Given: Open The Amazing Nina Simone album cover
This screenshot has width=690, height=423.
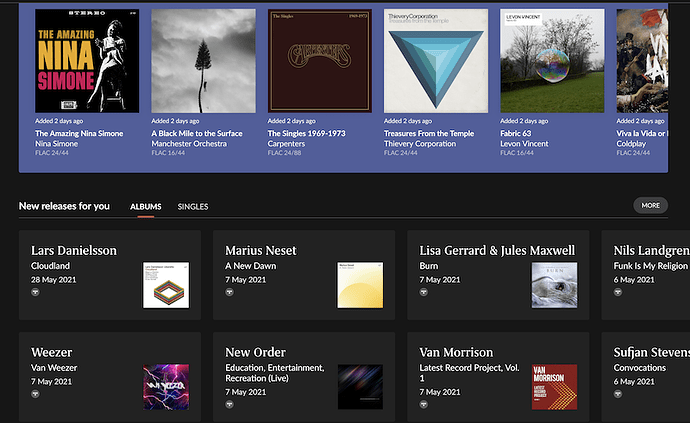Looking at the screenshot, I should [87, 61].
